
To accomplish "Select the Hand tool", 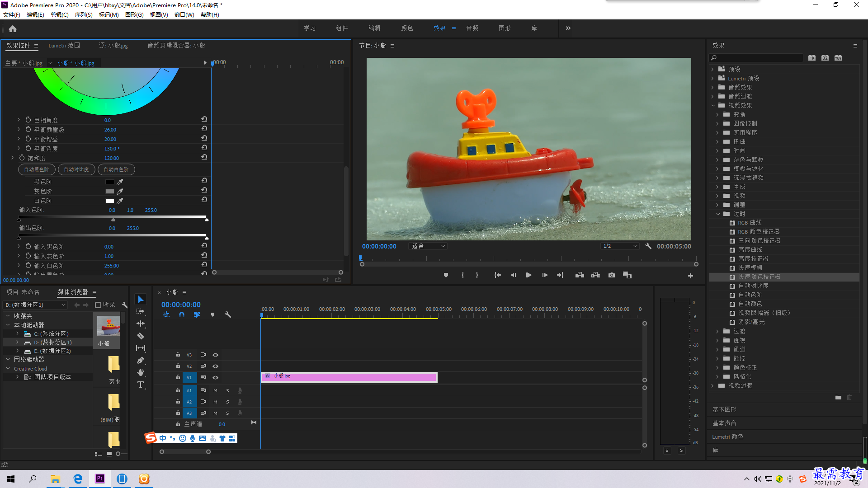I will (x=141, y=372).
